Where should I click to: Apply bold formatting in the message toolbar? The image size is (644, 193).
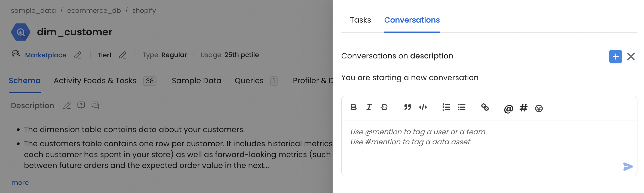tap(354, 108)
